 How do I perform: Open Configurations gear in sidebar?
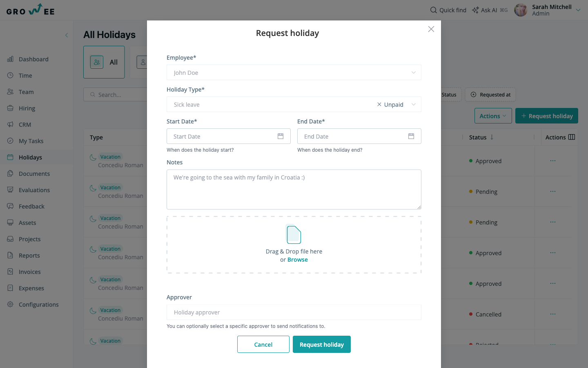10,305
